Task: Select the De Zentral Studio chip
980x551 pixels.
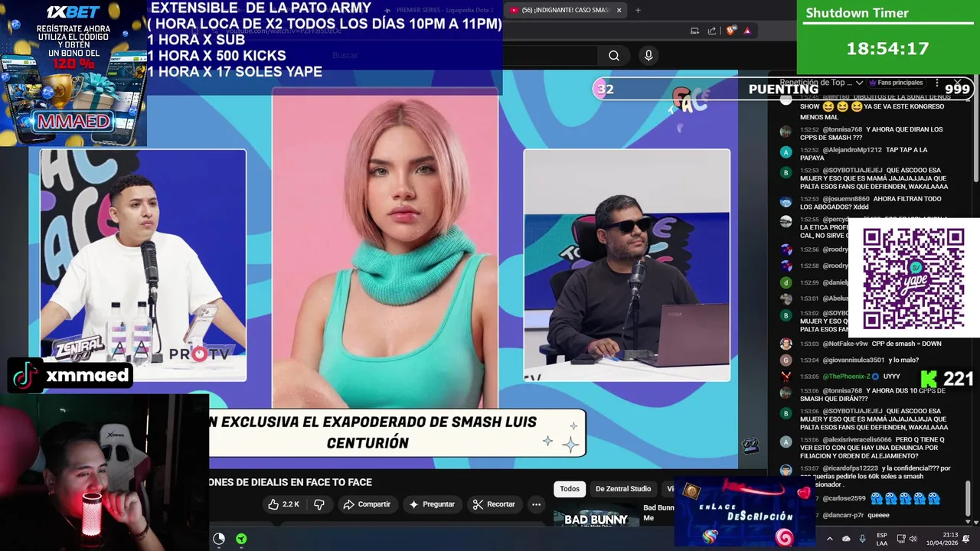Action: pyautogui.click(x=623, y=489)
